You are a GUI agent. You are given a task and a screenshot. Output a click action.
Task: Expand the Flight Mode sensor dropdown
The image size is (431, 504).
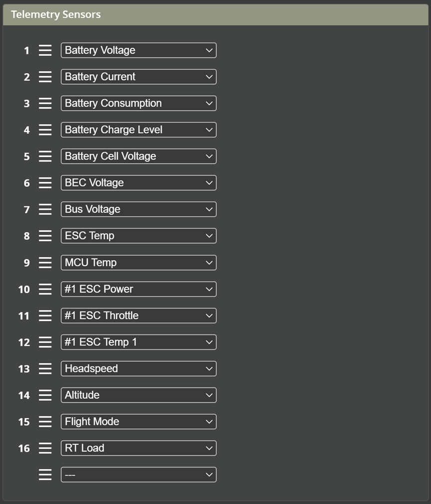138,421
